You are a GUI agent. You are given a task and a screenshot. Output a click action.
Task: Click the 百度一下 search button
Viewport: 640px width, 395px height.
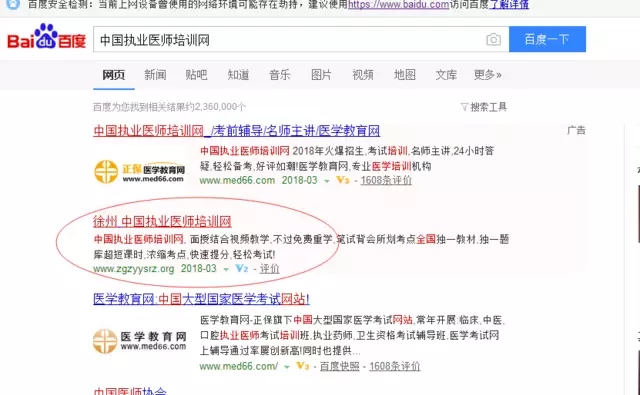(x=547, y=39)
